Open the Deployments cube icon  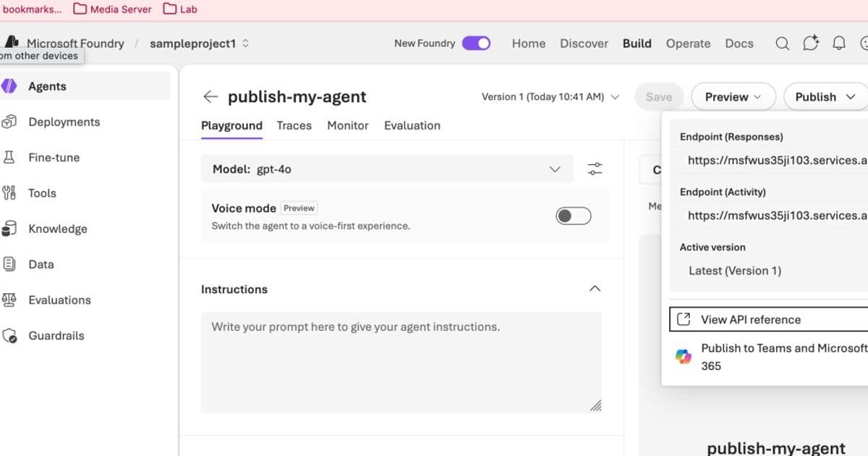9,122
